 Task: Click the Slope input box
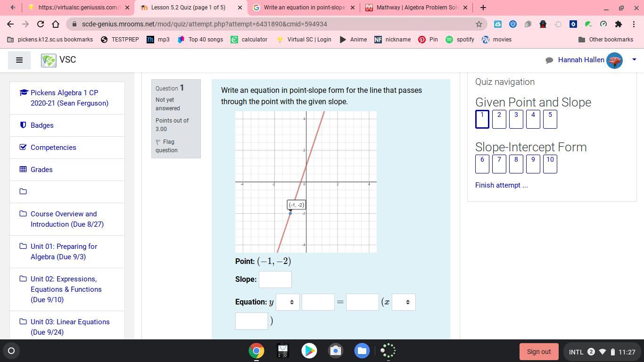point(275,280)
